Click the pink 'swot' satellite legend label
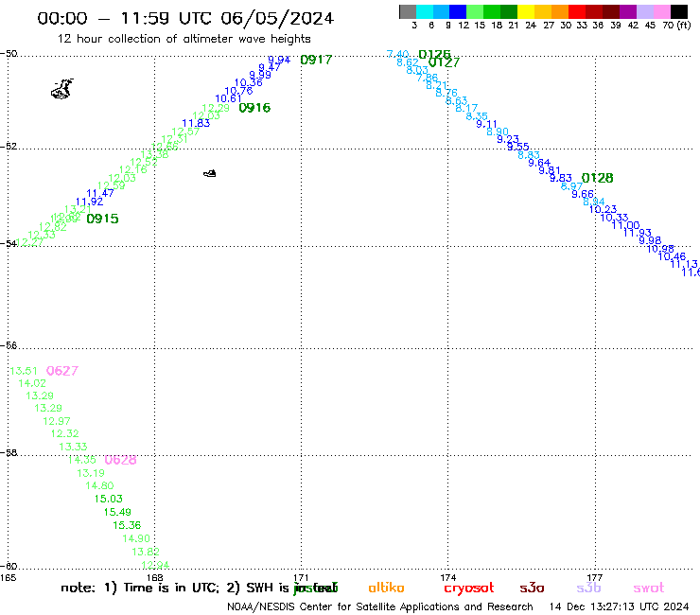700x615 pixels. (x=649, y=588)
